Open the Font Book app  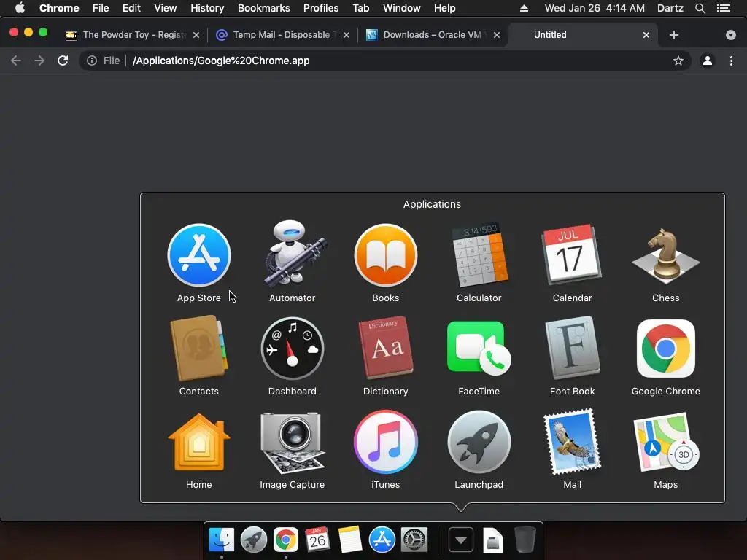(x=572, y=348)
